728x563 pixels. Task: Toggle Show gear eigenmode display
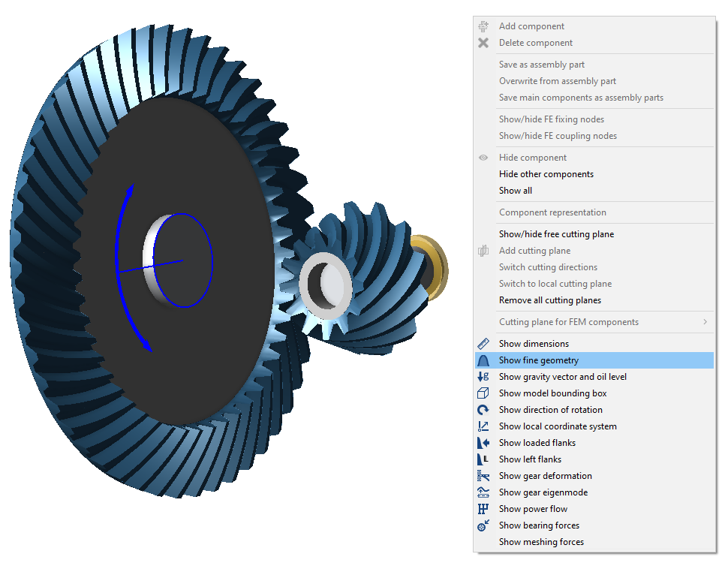(x=543, y=492)
